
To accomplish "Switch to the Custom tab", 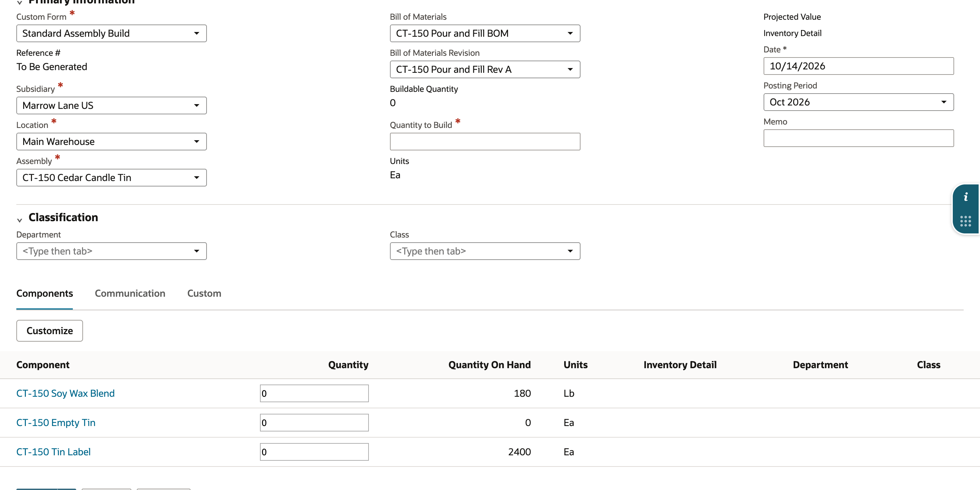I will pos(204,293).
